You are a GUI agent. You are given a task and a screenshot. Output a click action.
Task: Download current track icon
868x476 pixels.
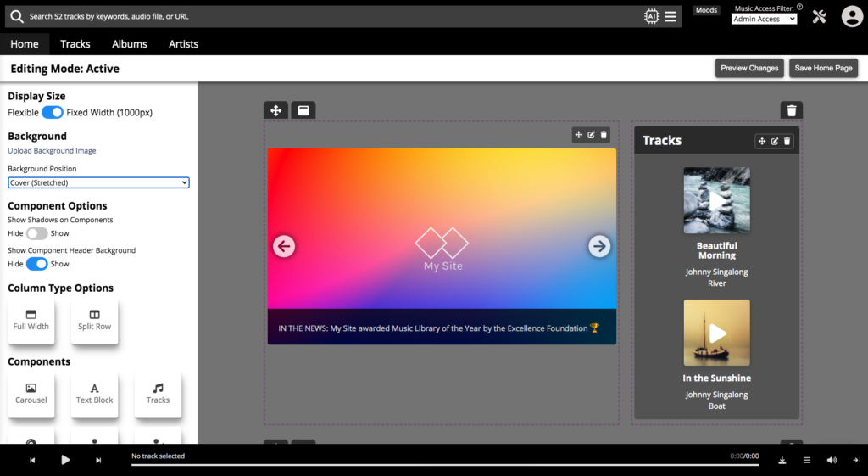click(x=782, y=460)
